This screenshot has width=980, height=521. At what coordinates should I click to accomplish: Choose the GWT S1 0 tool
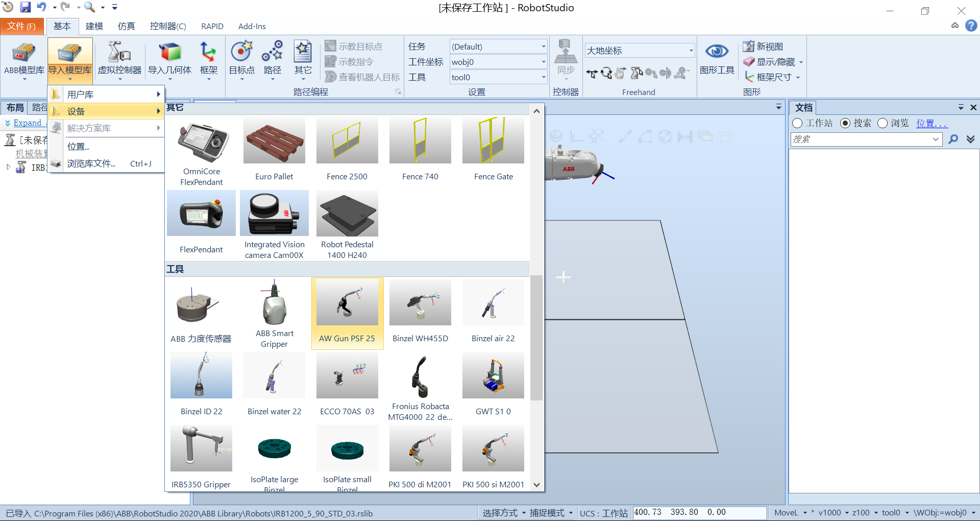493,384
